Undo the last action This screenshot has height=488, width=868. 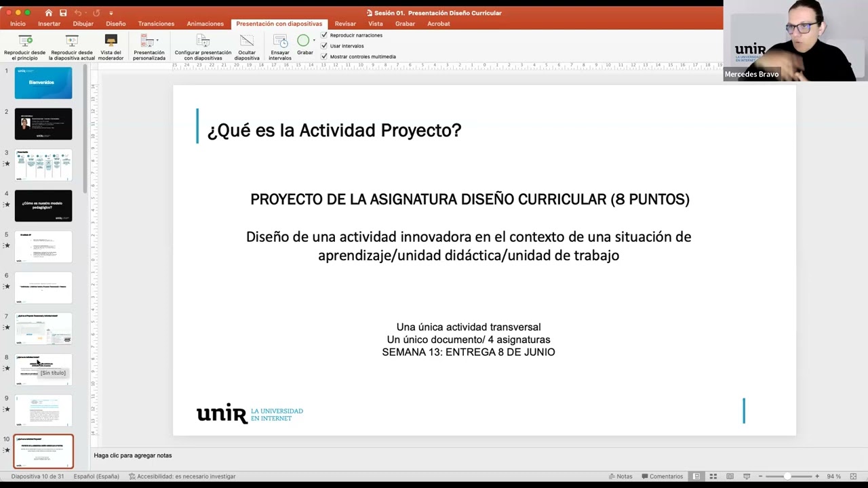[77, 13]
